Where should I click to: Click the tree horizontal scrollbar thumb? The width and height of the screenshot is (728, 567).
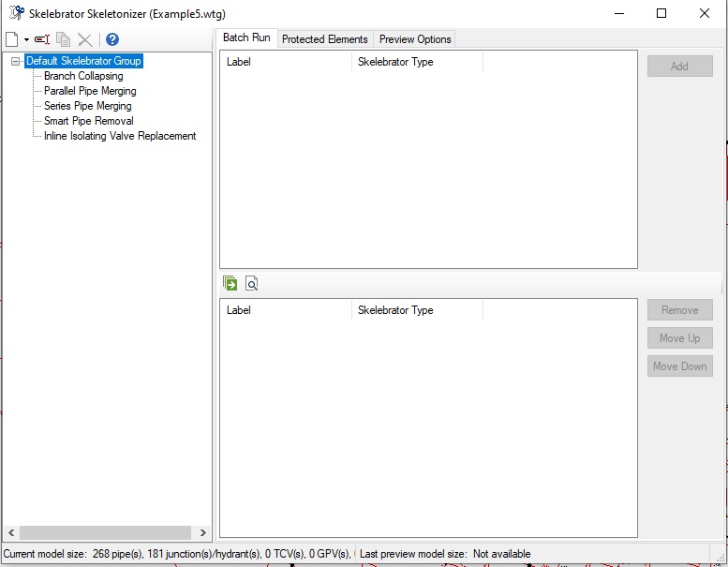[105, 532]
